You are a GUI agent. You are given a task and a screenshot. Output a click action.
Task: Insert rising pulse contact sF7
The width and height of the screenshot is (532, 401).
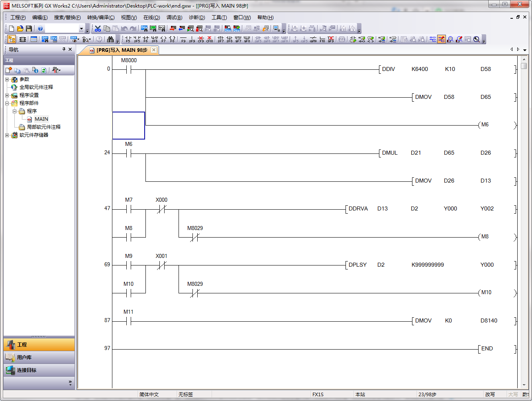[220, 39]
